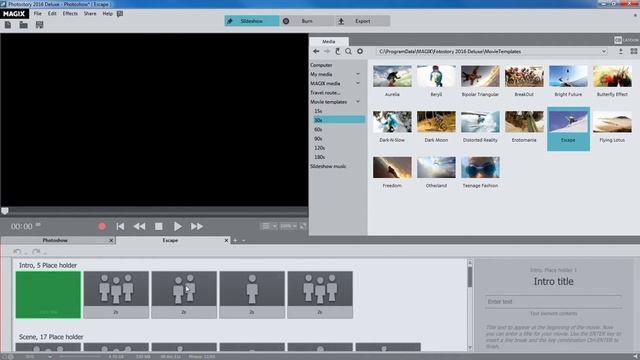Switch to Slideshow mode

[252, 21]
